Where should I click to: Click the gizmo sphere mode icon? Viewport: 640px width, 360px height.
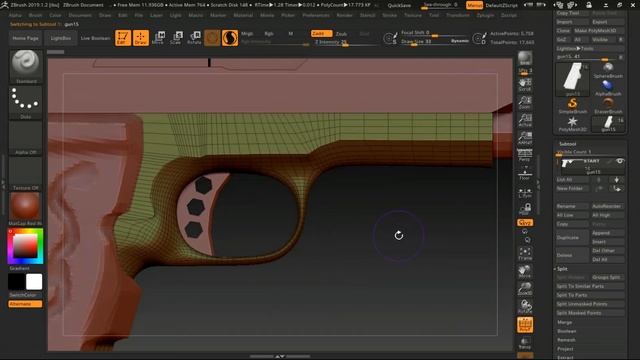coord(212,38)
